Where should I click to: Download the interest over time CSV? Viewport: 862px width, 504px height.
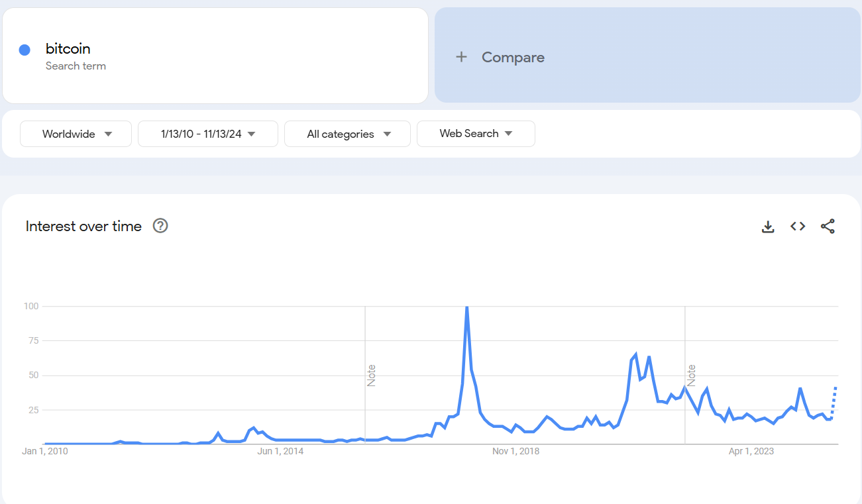click(x=768, y=227)
